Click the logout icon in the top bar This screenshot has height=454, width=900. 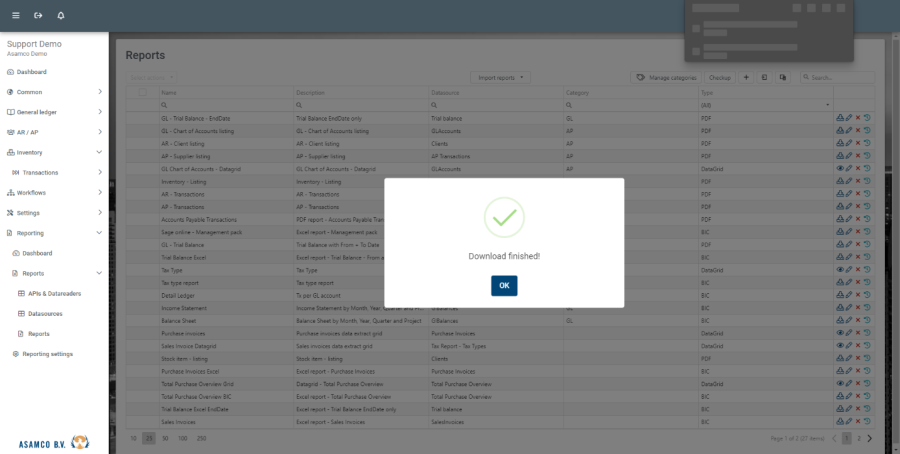[38, 16]
